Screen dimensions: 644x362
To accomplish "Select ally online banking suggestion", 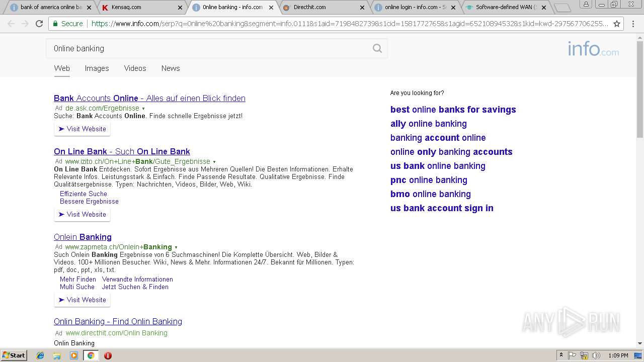I will pos(429,124).
